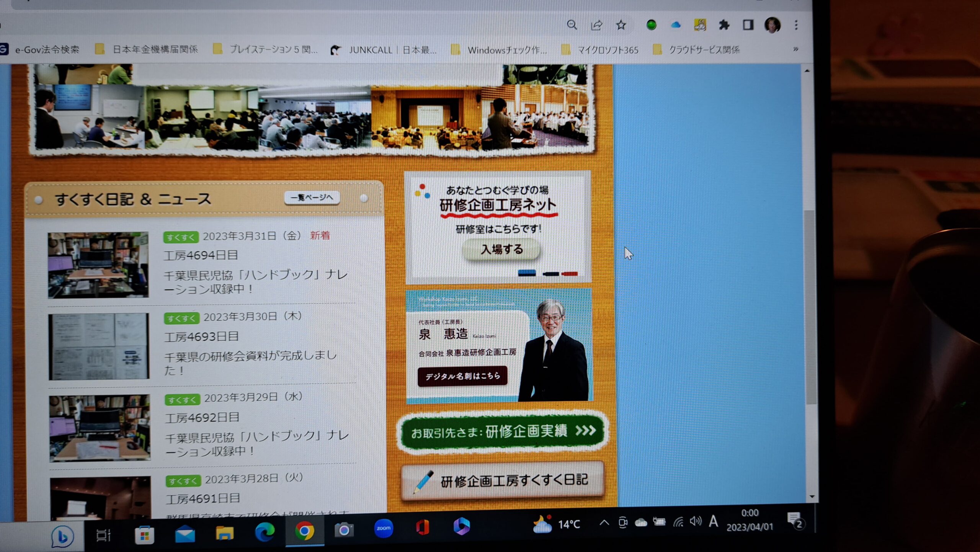Open the プレイステーション5 bookmark folder
This screenshot has width=980, height=552.
(265, 49)
